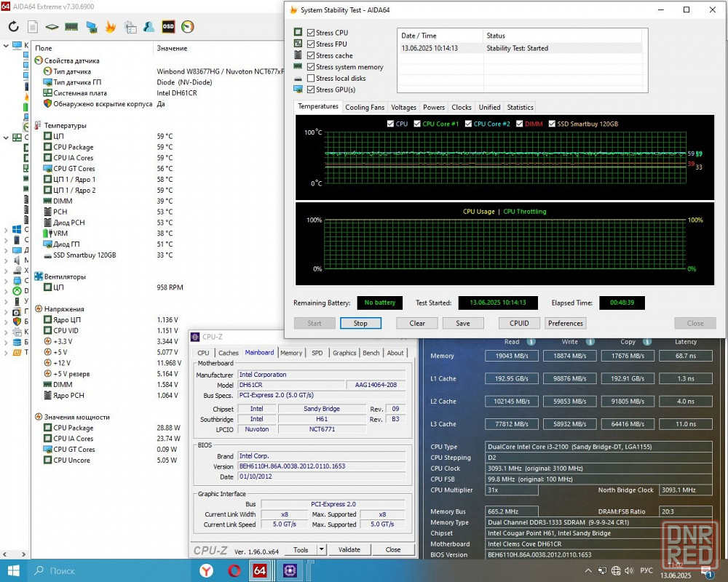The height and width of the screenshot is (582, 728).
Task: Open Opera browser from taskbar
Action: [234, 570]
